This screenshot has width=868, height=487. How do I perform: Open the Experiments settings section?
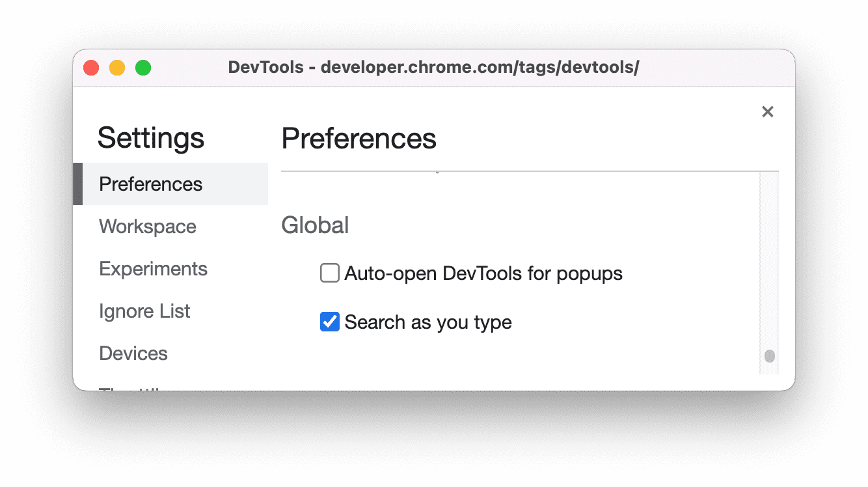click(x=153, y=268)
